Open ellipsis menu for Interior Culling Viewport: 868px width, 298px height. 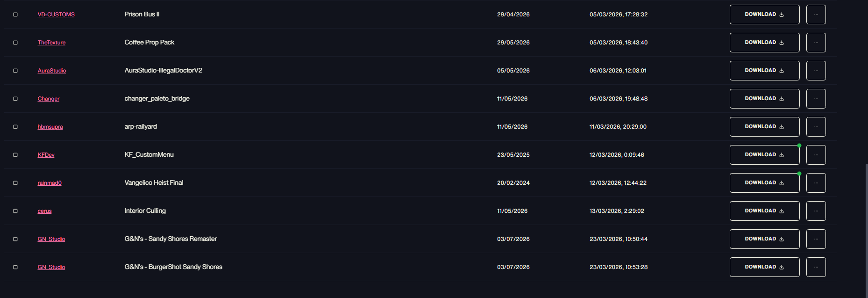816,211
